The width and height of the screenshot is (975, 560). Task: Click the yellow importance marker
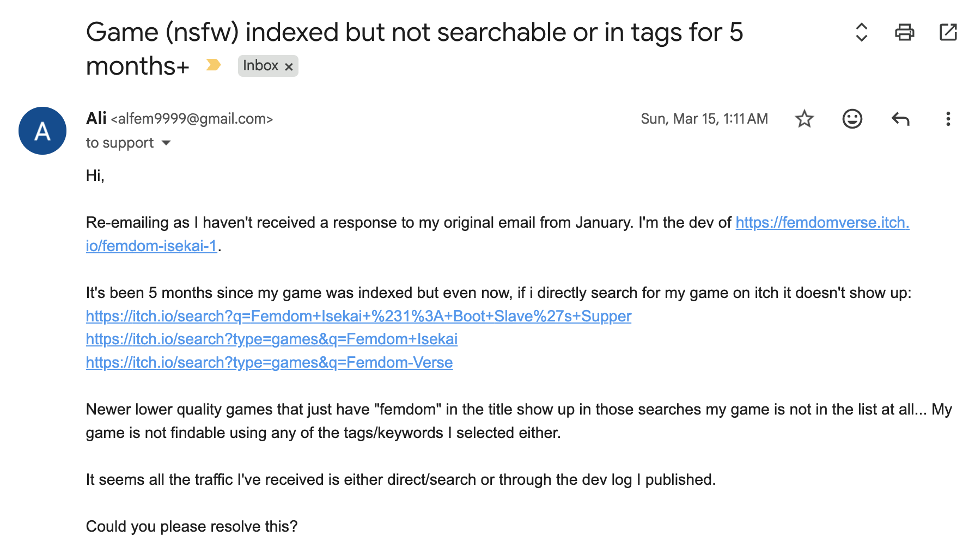pyautogui.click(x=212, y=65)
